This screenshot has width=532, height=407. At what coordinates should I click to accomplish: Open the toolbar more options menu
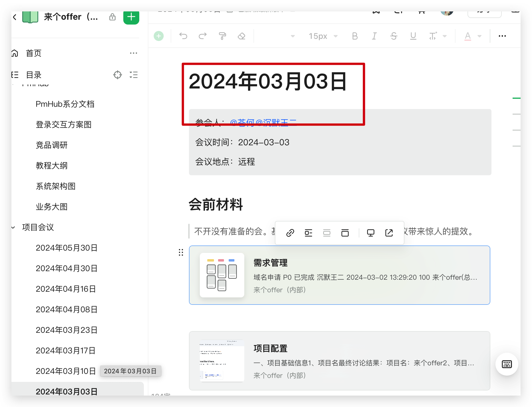coord(502,36)
